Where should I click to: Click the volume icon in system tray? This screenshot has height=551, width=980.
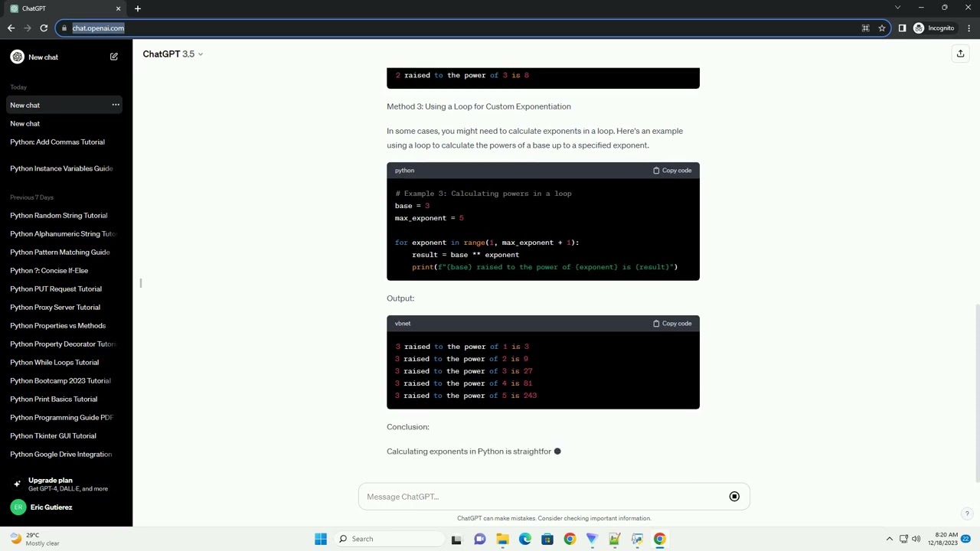click(x=916, y=539)
